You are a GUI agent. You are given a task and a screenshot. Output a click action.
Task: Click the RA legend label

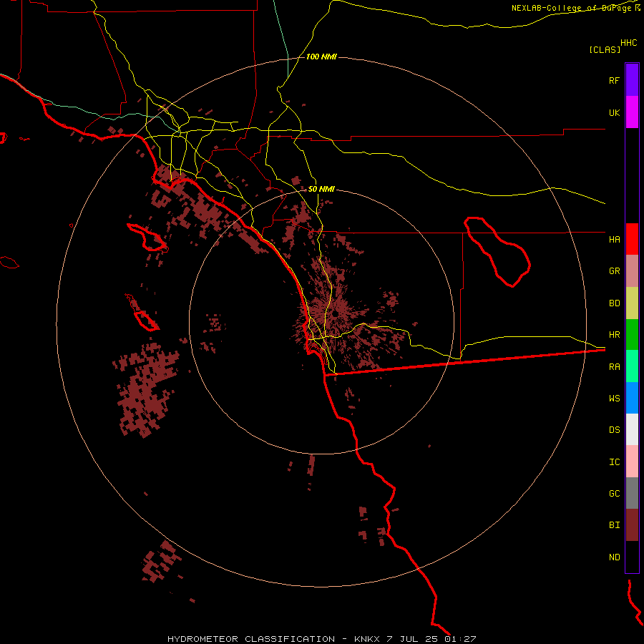(x=614, y=367)
